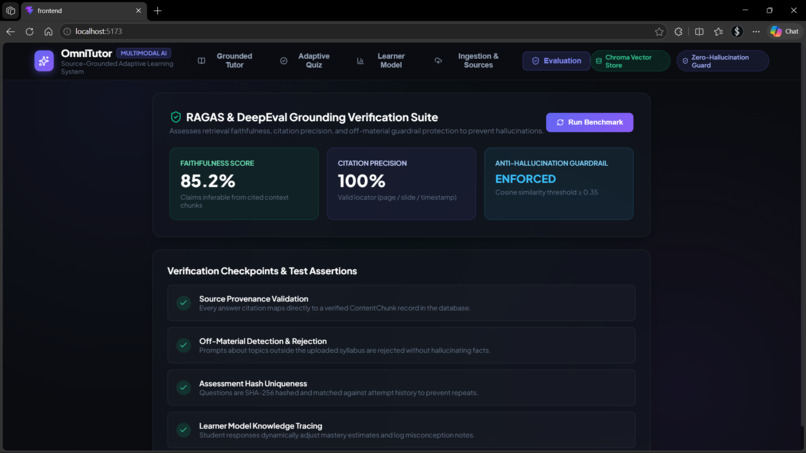Click the ENFORCED status text
This screenshot has height=453, width=806.
pyautogui.click(x=525, y=179)
